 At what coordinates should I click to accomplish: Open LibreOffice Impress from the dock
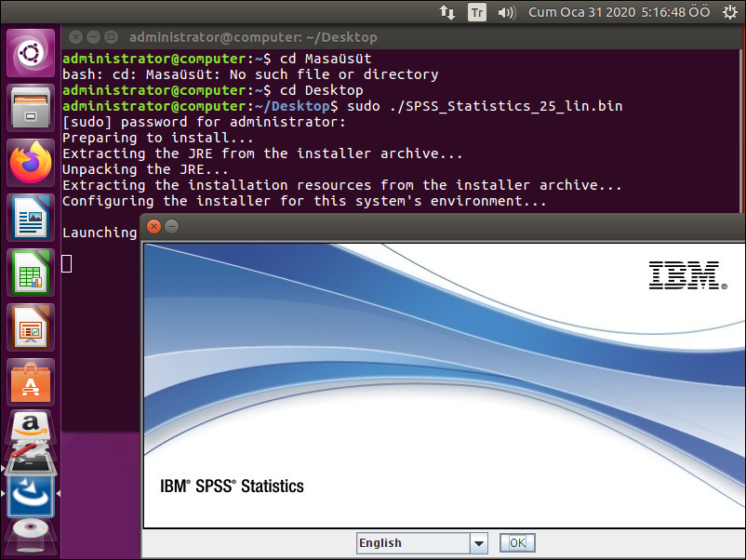coord(31,327)
